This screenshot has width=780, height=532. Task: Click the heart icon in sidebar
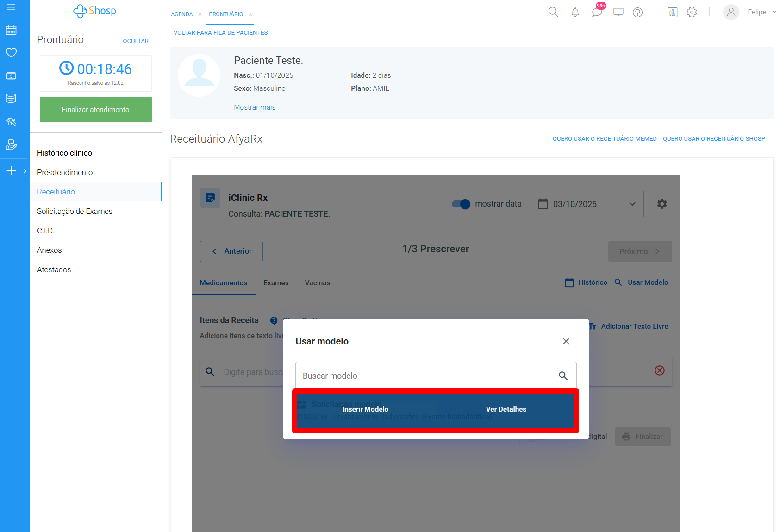[11, 53]
